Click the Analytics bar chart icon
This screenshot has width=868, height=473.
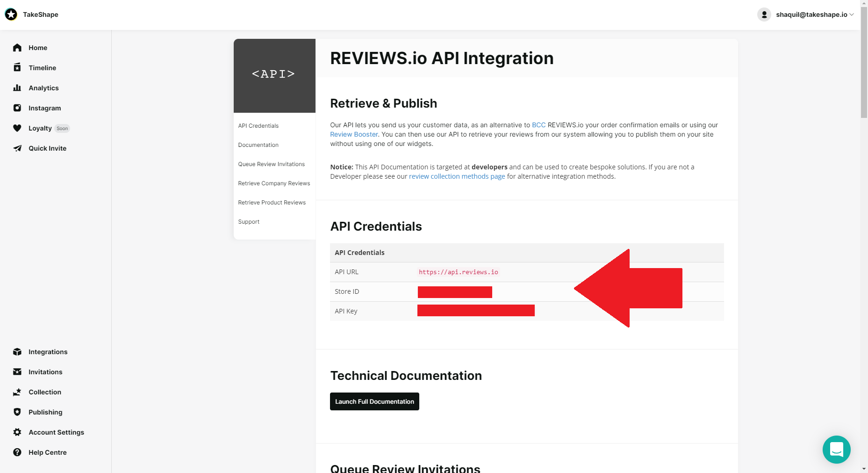[x=17, y=88]
